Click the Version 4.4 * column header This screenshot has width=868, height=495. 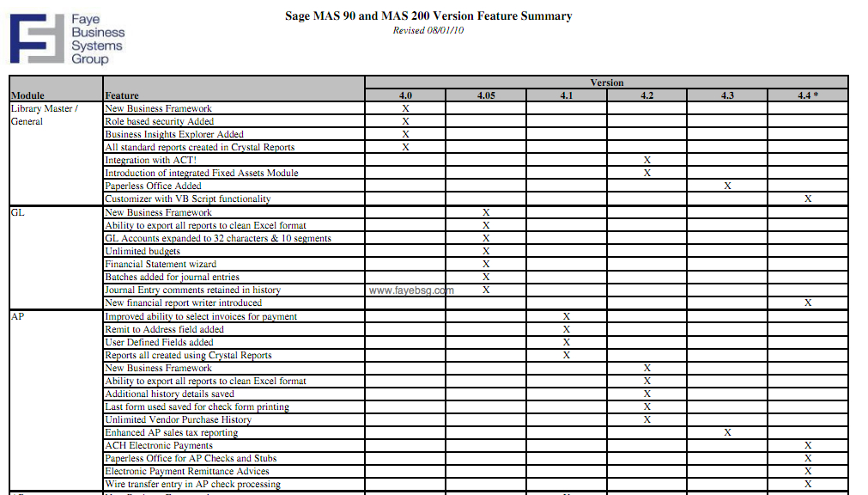point(808,95)
